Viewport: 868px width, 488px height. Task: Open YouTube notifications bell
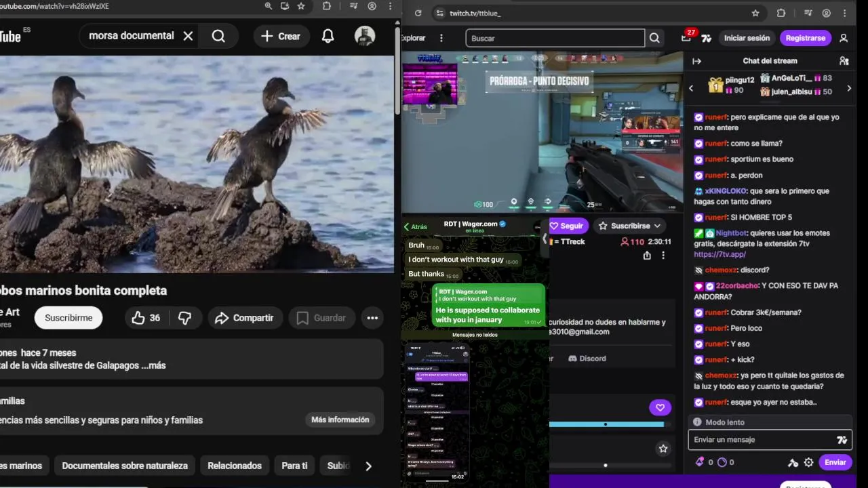328,36
